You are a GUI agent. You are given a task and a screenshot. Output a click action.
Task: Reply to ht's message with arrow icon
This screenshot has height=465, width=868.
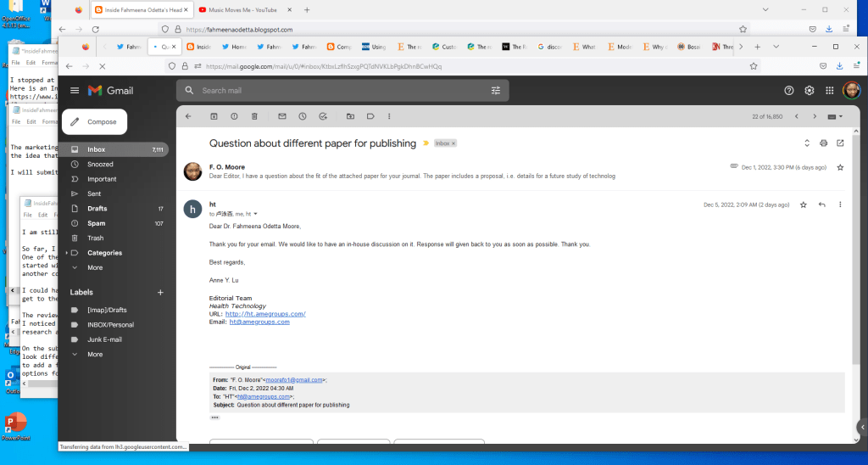pyautogui.click(x=821, y=204)
